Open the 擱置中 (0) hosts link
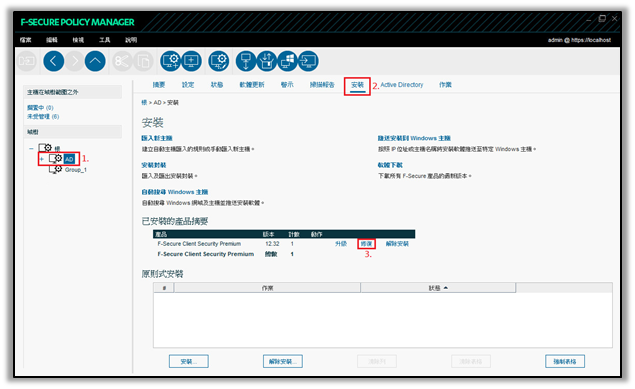Image resolution: width=635 pixels, height=389 pixels. (40, 108)
